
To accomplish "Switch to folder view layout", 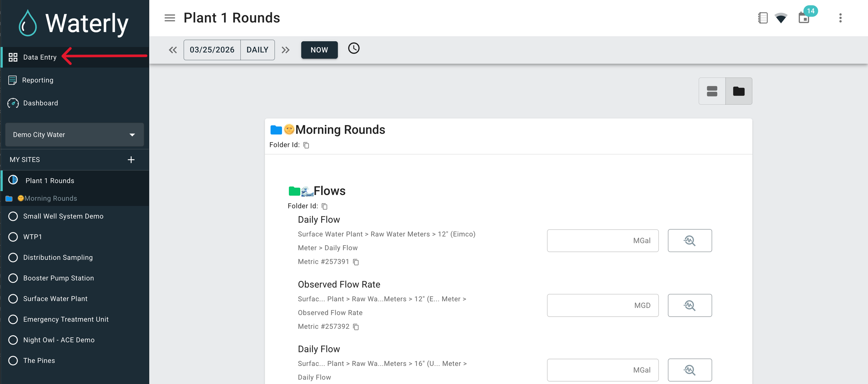I will point(738,91).
